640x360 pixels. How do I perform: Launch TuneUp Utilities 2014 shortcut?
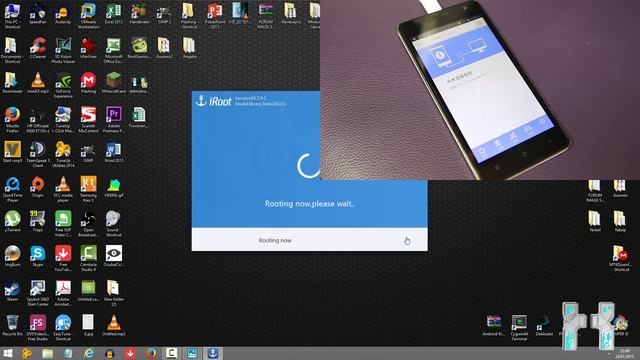(x=63, y=155)
